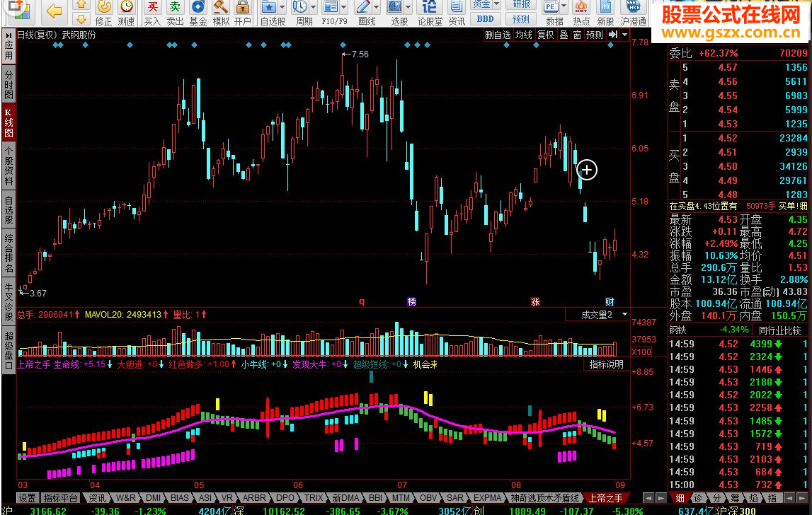Screen dimensions: 812x515
Task: Click the F10/F9 info icon
Action: [x=331, y=7]
